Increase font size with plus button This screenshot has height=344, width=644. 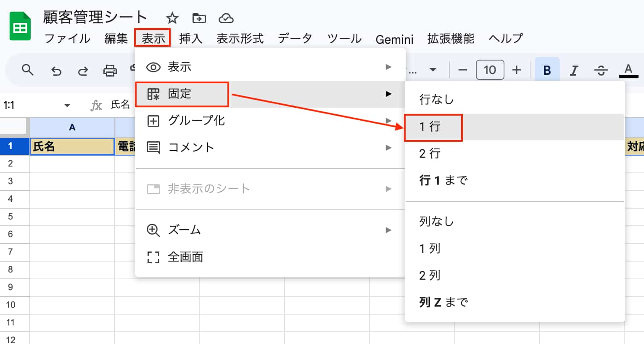[x=517, y=70]
